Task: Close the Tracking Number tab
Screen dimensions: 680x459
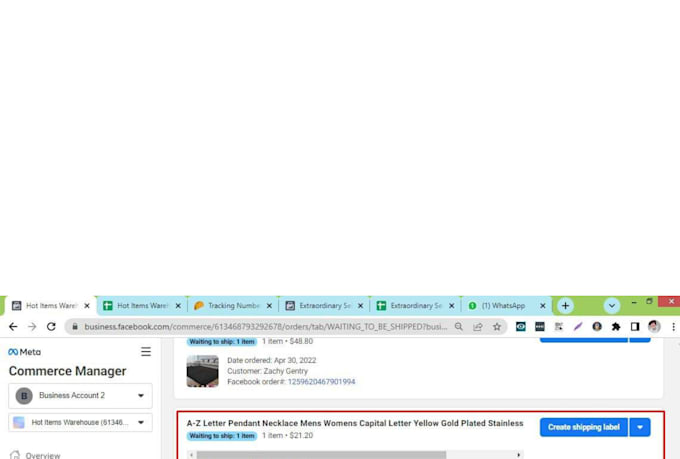Action: click(269, 306)
